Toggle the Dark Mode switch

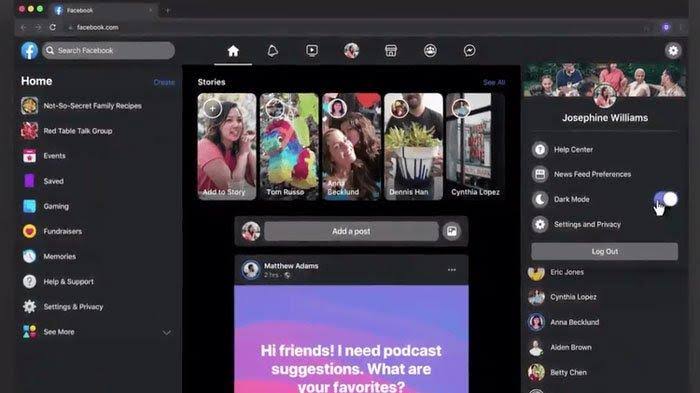(666, 199)
